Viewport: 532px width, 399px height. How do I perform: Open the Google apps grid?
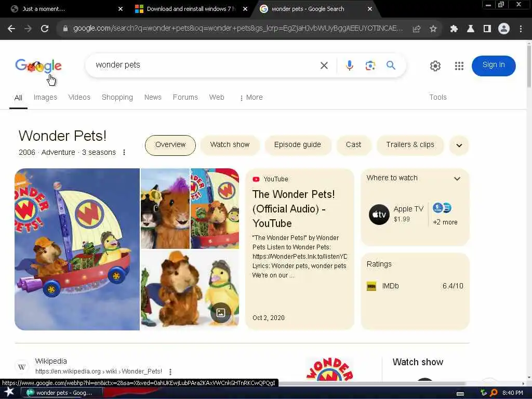pos(459,66)
